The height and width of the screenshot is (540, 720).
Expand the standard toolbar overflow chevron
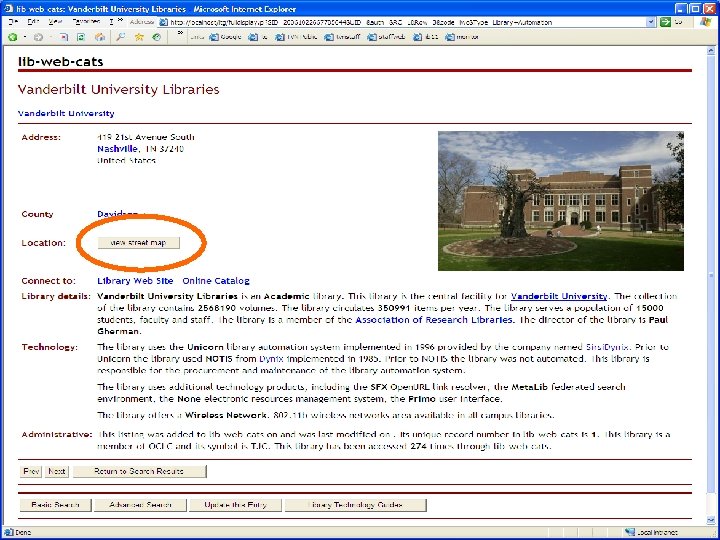[x=180, y=34]
